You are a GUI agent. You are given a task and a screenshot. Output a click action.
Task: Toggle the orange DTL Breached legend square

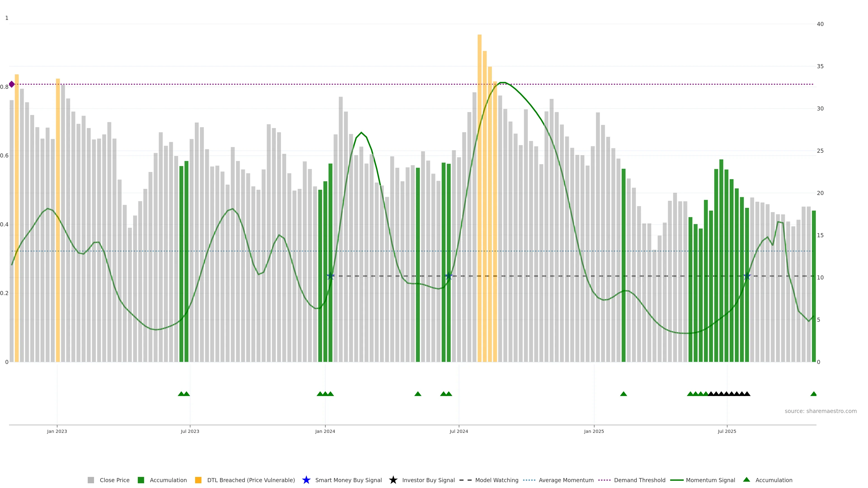click(x=198, y=480)
